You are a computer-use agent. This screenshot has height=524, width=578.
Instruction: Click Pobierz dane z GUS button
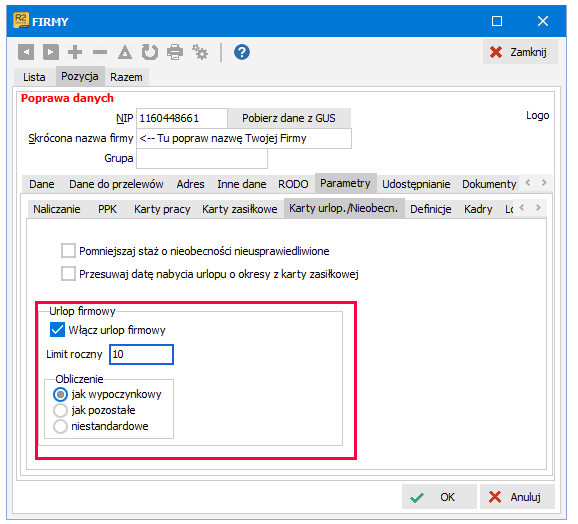pos(289,118)
